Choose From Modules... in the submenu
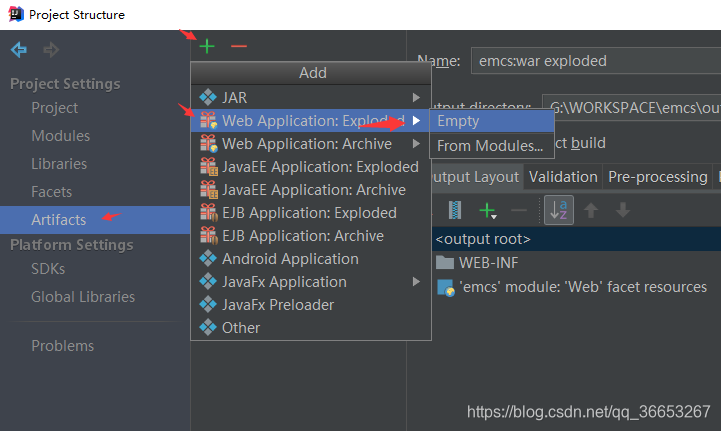This screenshot has width=721, height=431. click(x=492, y=146)
